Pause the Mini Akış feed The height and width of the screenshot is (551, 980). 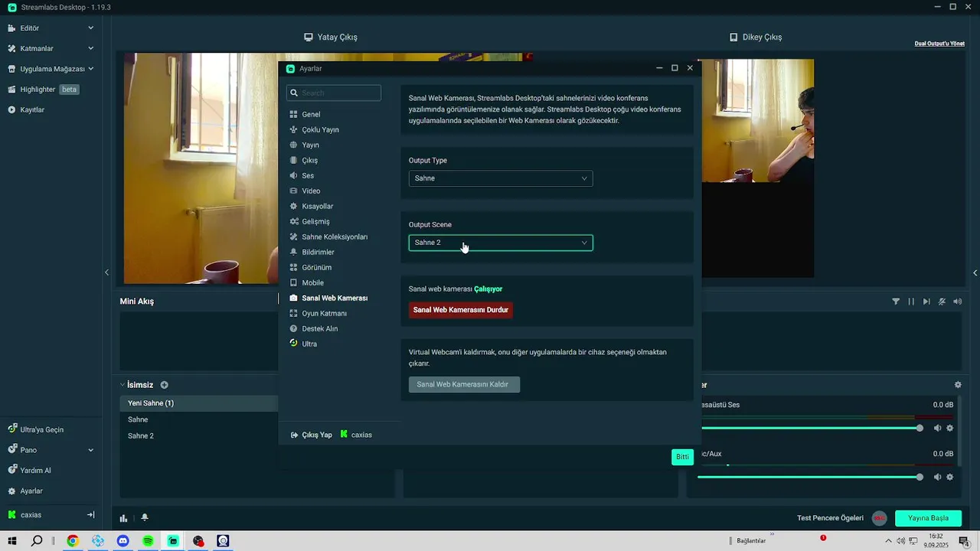(x=911, y=302)
